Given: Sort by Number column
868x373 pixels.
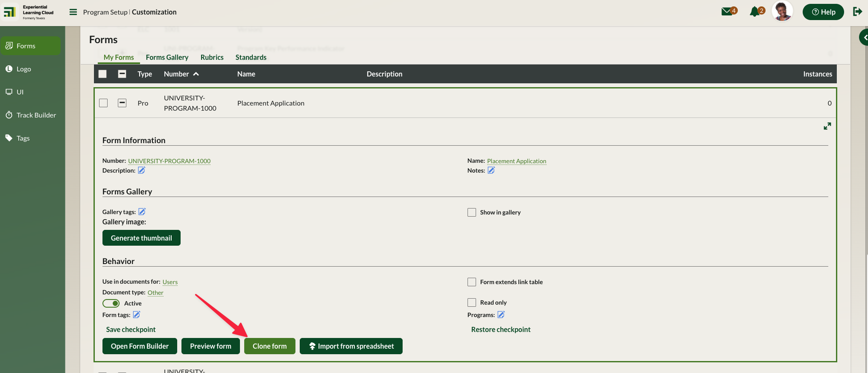Looking at the screenshot, I should [181, 74].
